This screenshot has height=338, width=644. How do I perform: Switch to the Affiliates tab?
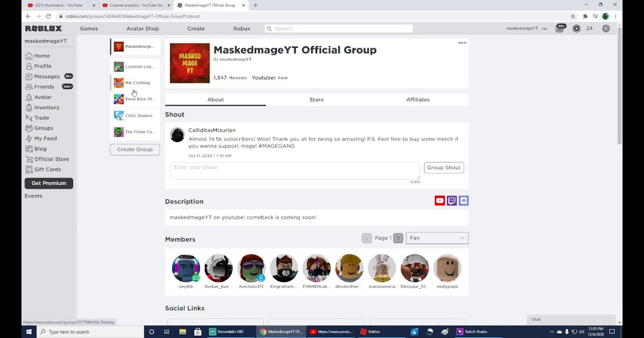(x=418, y=100)
